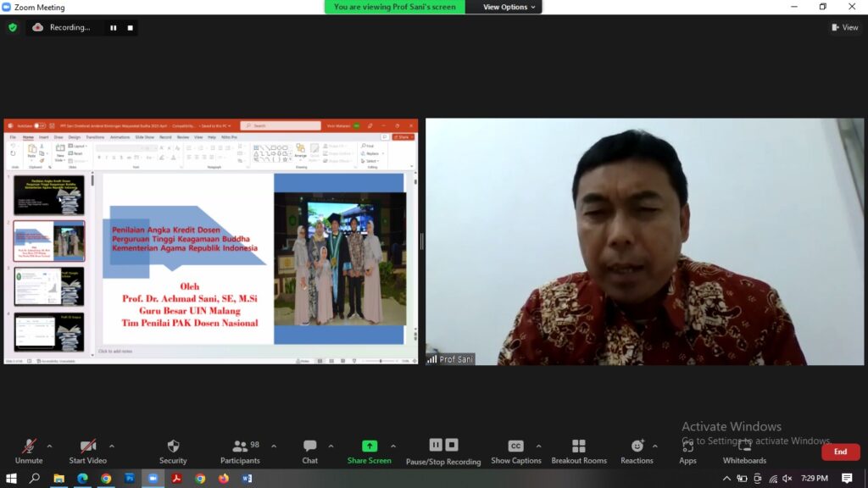This screenshot has width=868, height=488.
Task: Expand the View Options dropdown
Action: click(509, 7)
